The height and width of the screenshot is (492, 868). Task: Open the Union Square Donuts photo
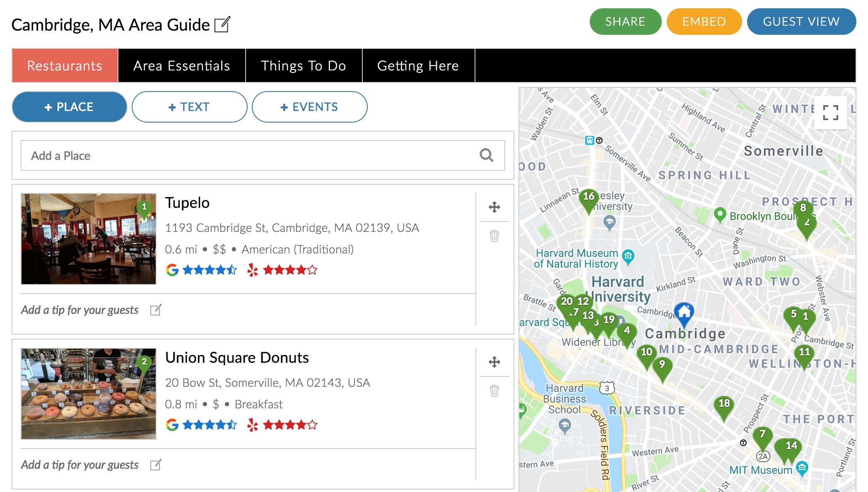tap(89, 394)
